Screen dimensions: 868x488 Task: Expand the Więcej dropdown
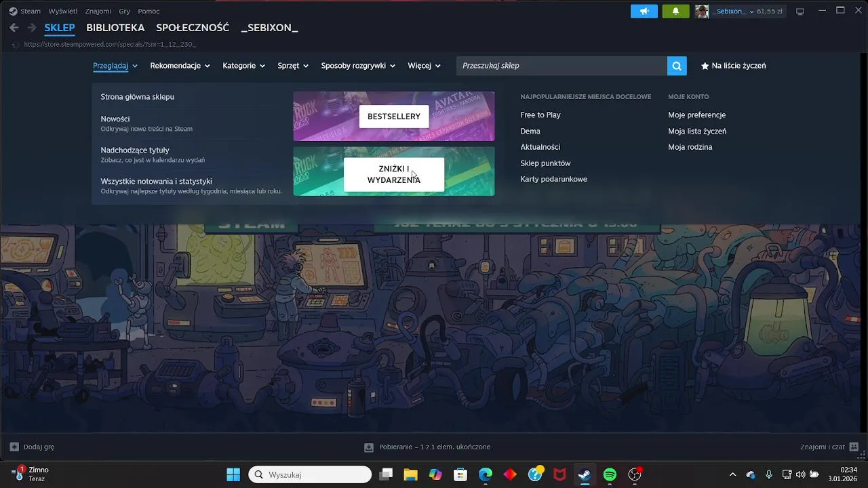(x=424, y=66)
